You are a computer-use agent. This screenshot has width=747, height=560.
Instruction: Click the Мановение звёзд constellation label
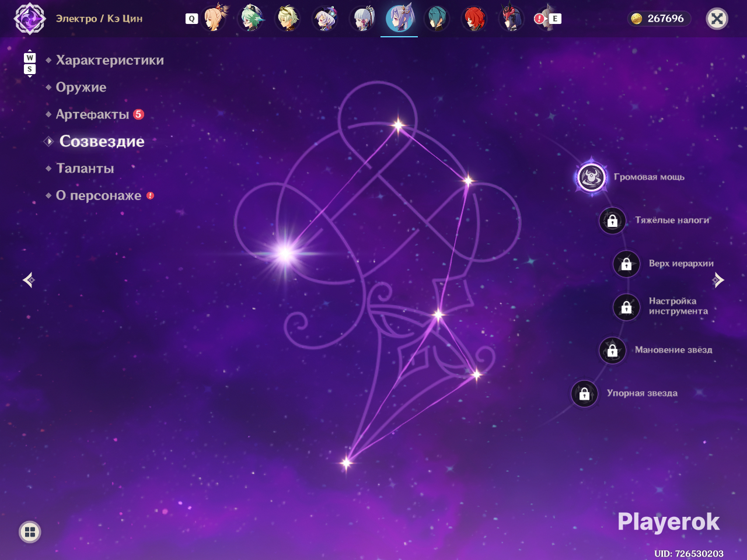(x=673, y=350)
